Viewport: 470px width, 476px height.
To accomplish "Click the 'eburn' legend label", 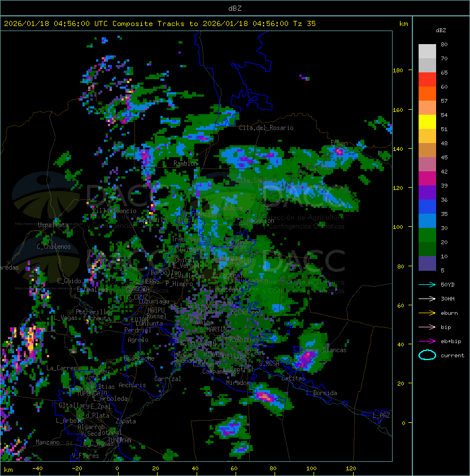I will pos(449,313).
